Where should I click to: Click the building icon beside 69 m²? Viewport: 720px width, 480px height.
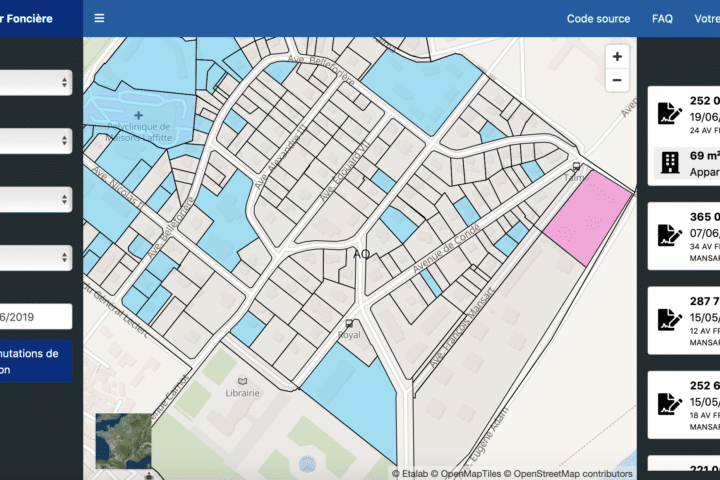[669, 163]
